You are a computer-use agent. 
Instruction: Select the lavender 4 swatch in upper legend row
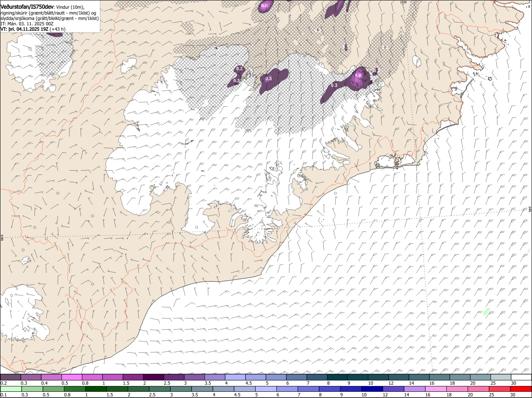(236, 377)
